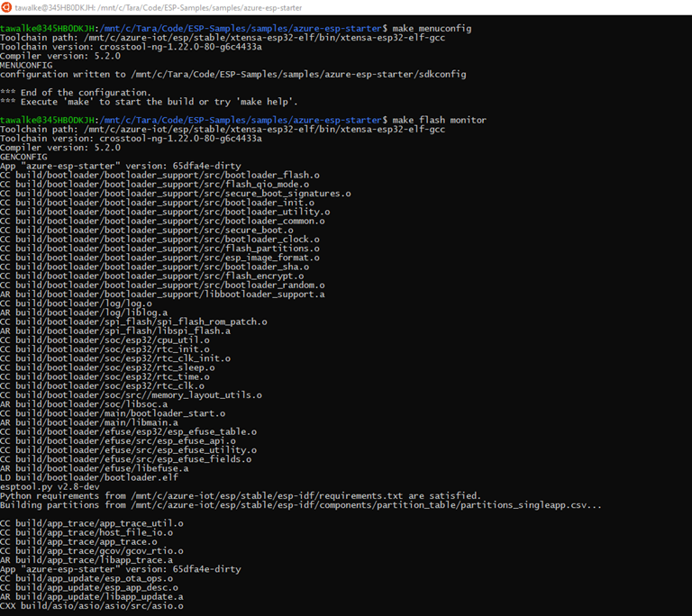Click the libmain.a archive line
Screen dimensions: 692x616
coord(89,422)
